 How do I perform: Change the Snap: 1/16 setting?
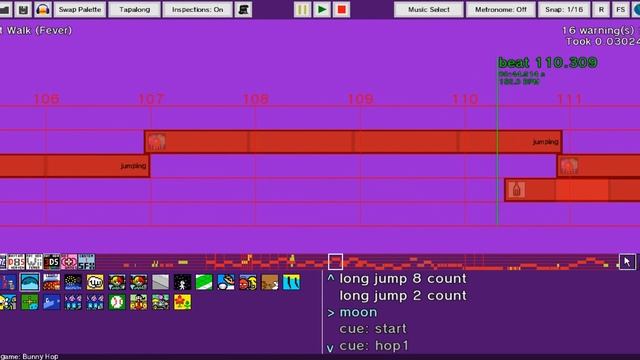coord(564,9)
